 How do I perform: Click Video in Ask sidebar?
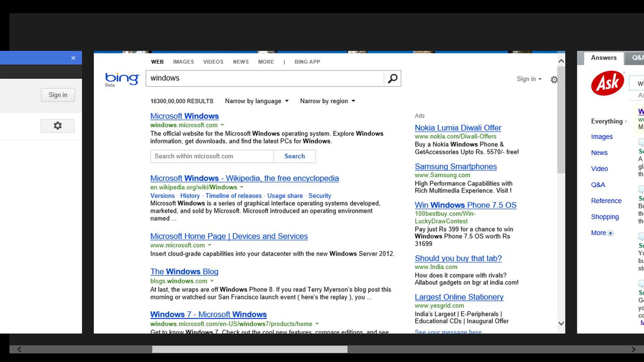tap(600, 169)
